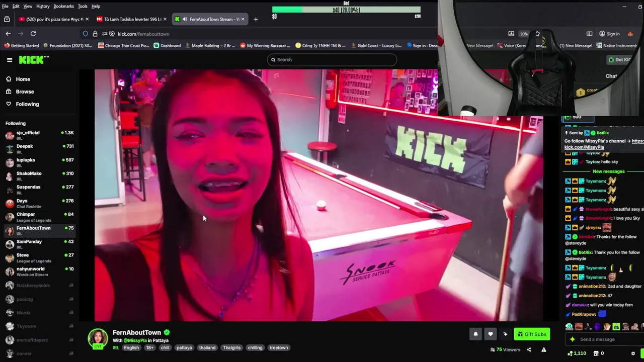Screen dimensions: 644x362
Task: Open Dashboard bookmark
Action: (167, 46)
